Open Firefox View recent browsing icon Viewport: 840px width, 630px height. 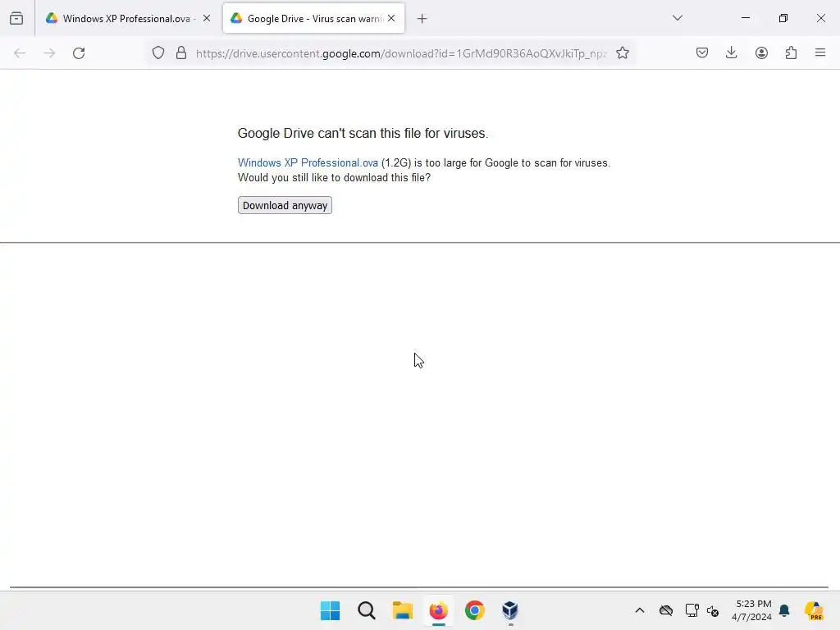(16, 18)
